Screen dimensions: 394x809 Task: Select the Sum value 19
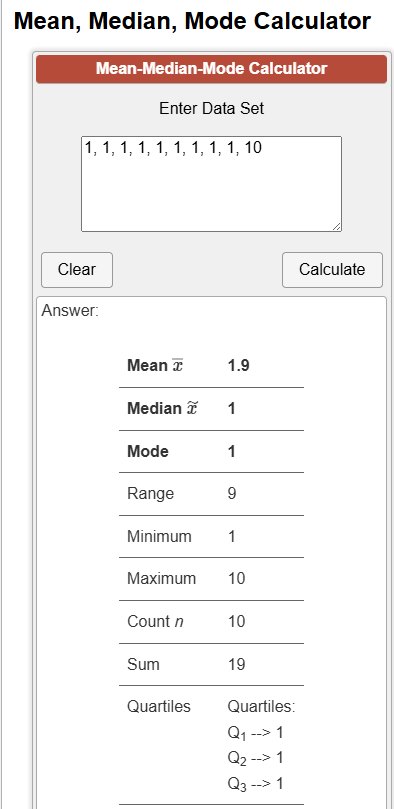[237, 665]
